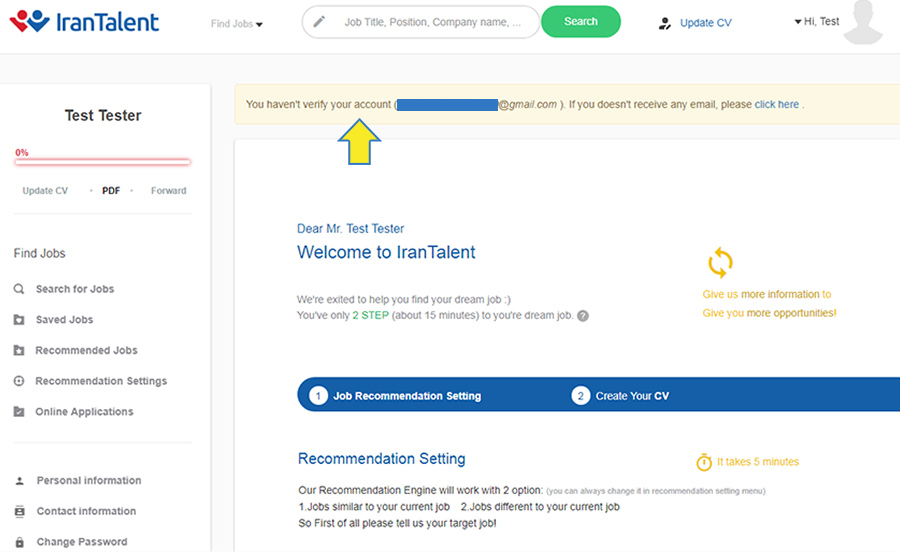The height and width of the screenshot is (552, 900).
Task: Click the Online Applications folder icon
Action: [x=19, y=412]
